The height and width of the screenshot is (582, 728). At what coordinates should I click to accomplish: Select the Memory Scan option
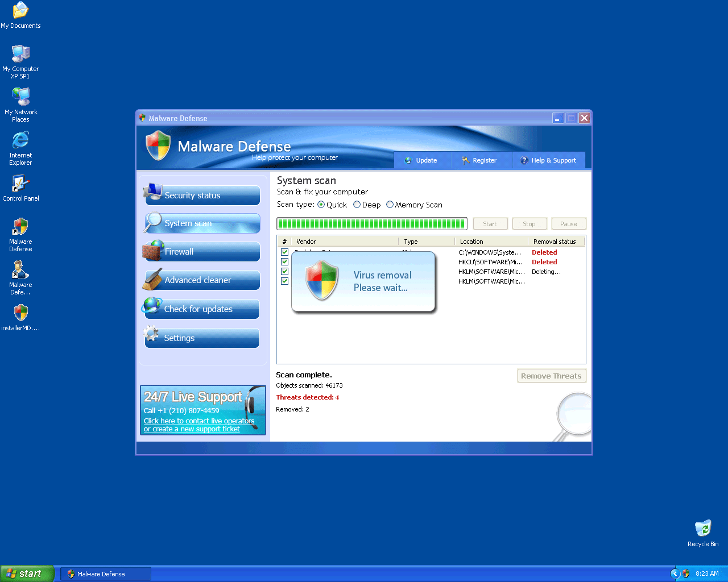390,205
